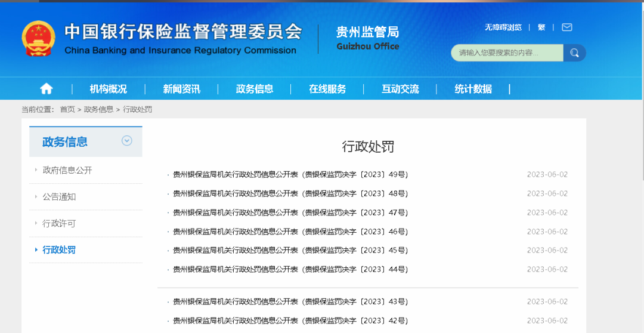Focus the search input field

point(507,53)
